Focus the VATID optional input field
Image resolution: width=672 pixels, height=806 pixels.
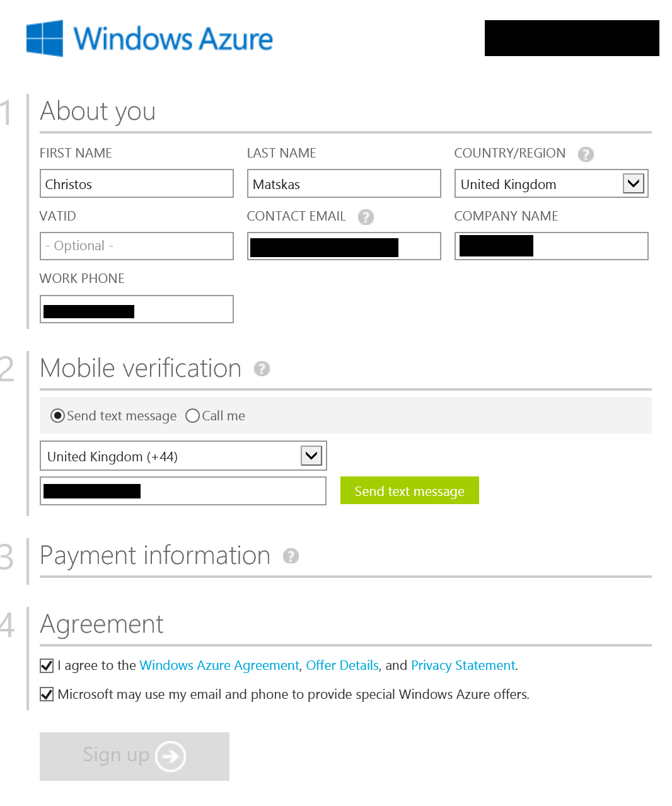coord(137,246)
